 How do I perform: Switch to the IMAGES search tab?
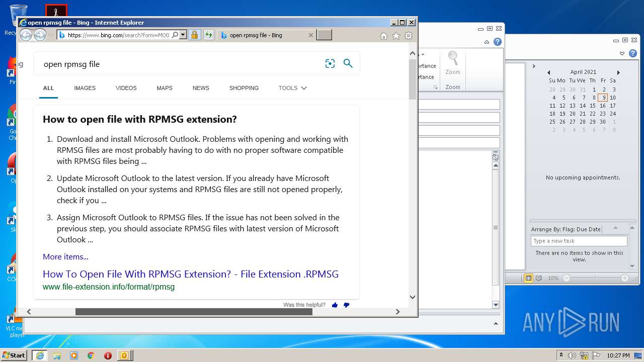tap(85, 88)
